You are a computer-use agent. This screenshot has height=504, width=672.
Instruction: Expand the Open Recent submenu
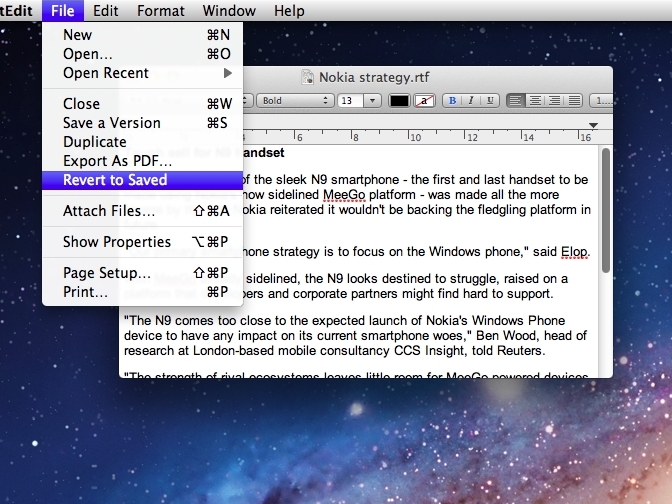coord(142,73)
